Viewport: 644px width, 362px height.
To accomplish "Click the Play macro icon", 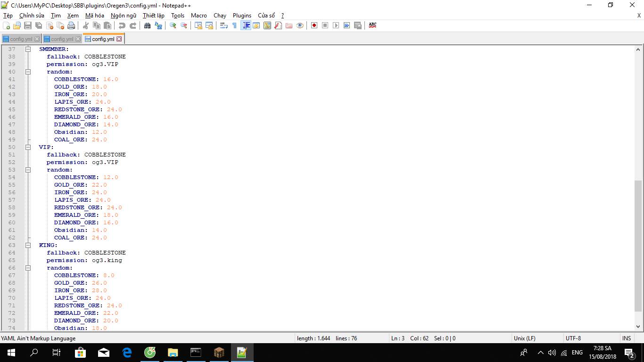I will (x=336, y=25).
